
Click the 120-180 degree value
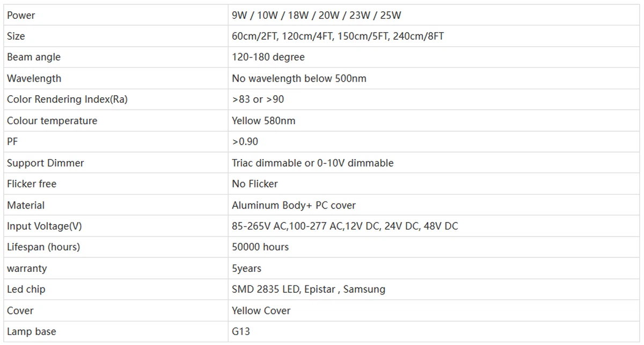tap(268, 57)
